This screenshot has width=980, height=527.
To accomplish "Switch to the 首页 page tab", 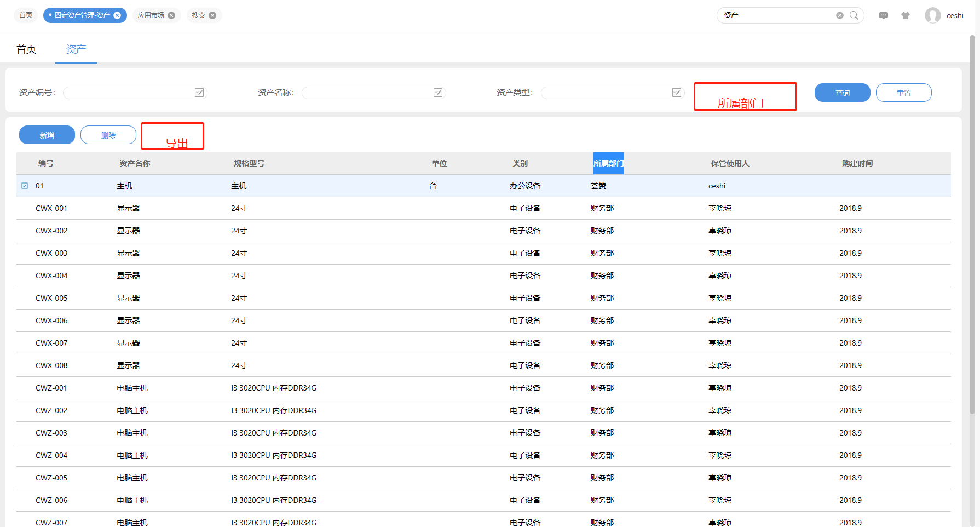I will (26, 49).
